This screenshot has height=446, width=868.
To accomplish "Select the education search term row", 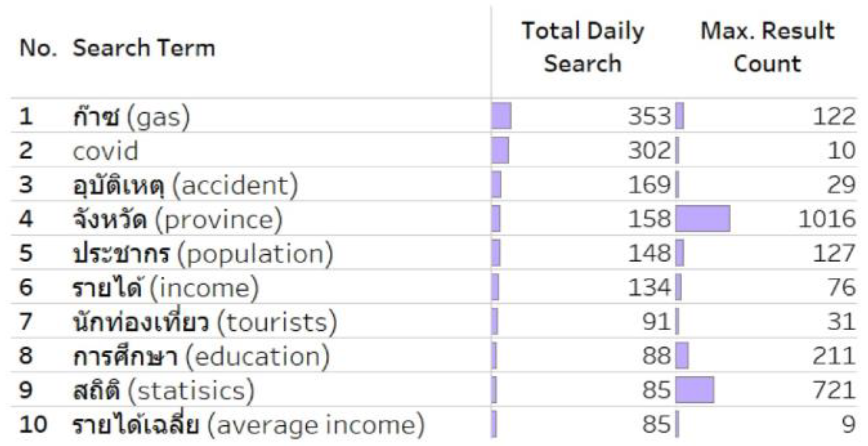I will click(201, 356).
